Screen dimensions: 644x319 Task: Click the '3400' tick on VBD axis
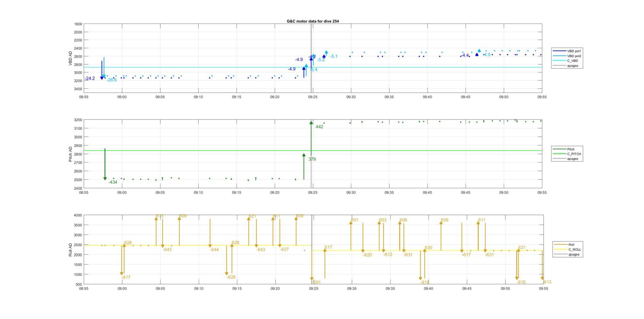click(78, 89)
